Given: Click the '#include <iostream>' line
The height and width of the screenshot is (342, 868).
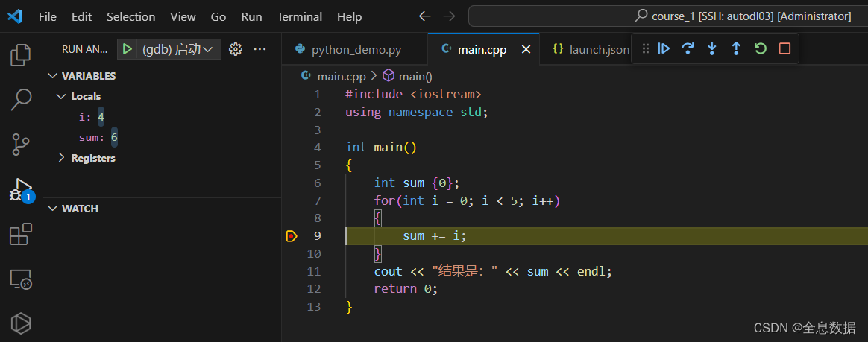Looking at the screenshot, I should [414, 95].
